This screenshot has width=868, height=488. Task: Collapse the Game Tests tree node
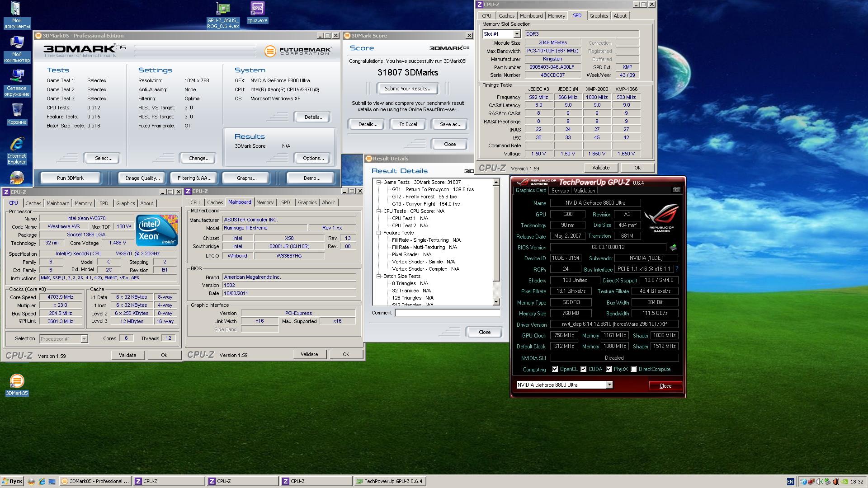pyautogui.click(x=379, y=182)
